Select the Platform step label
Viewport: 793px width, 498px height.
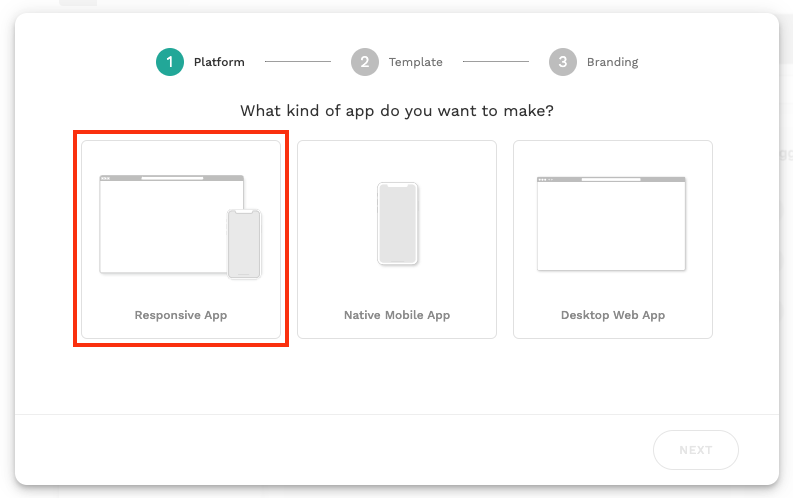(219, 62)
